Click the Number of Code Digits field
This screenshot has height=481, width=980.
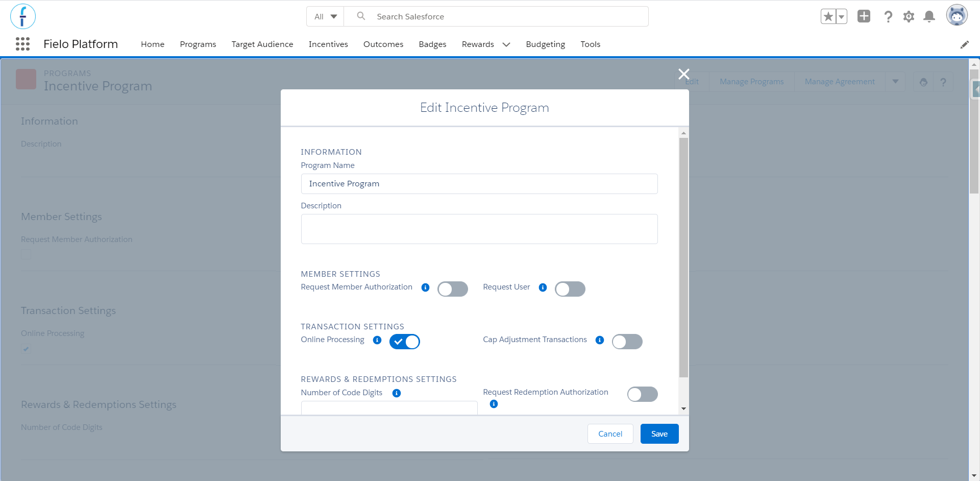[x=389, y=407]
